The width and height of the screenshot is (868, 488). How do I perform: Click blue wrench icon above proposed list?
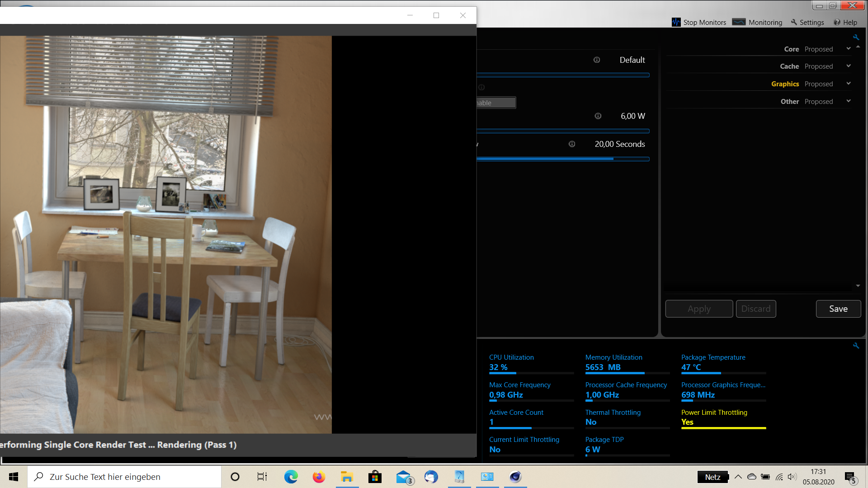(x=856, y=38)
